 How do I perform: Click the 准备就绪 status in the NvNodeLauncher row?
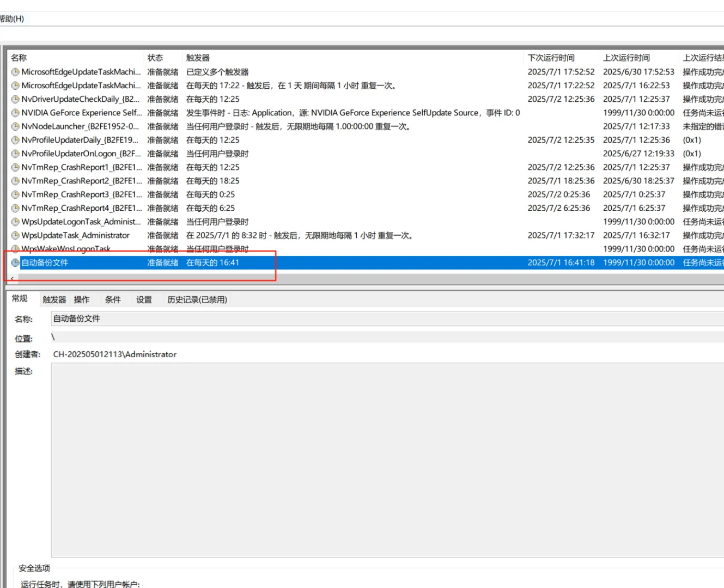click(x=163, y=126)
